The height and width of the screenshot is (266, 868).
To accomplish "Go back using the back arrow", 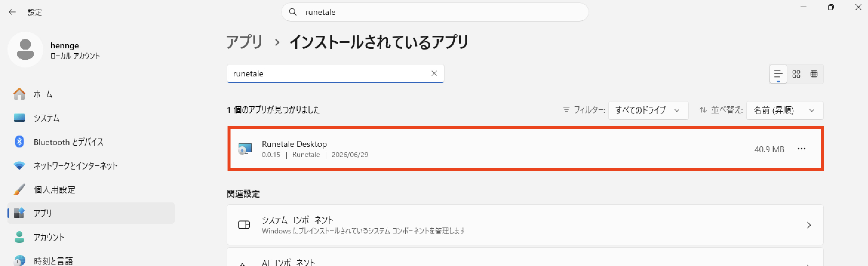I will 12,12.
